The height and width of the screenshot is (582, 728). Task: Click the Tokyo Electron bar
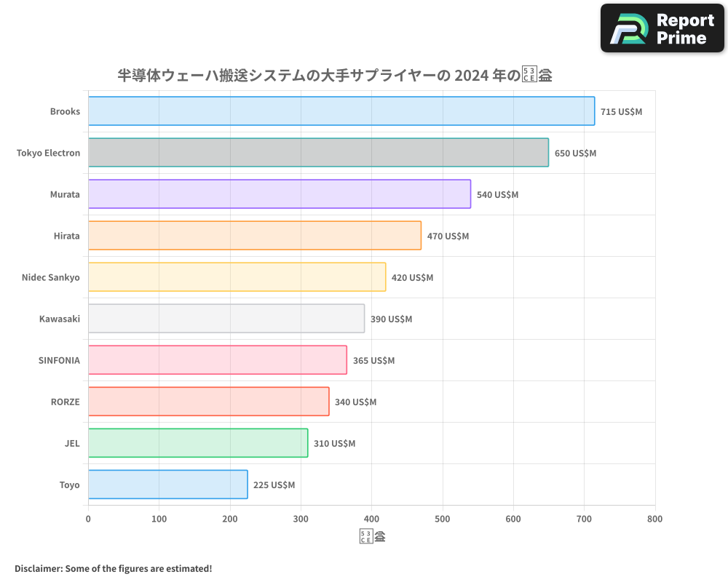point(317,153)
